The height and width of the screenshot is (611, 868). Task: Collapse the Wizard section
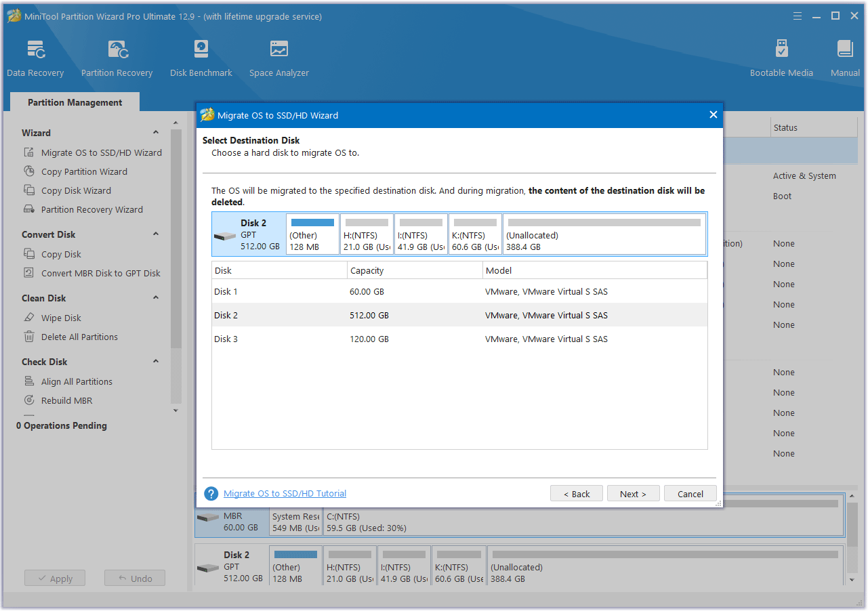coord(156,133)
